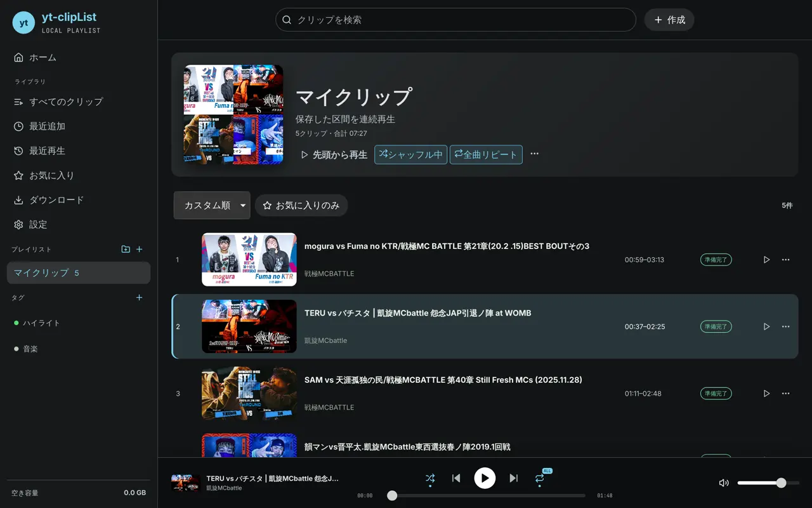The width and height of the screenshot is (812, 508).
Task: Adjust the volume slider
Action: (768, 483)
